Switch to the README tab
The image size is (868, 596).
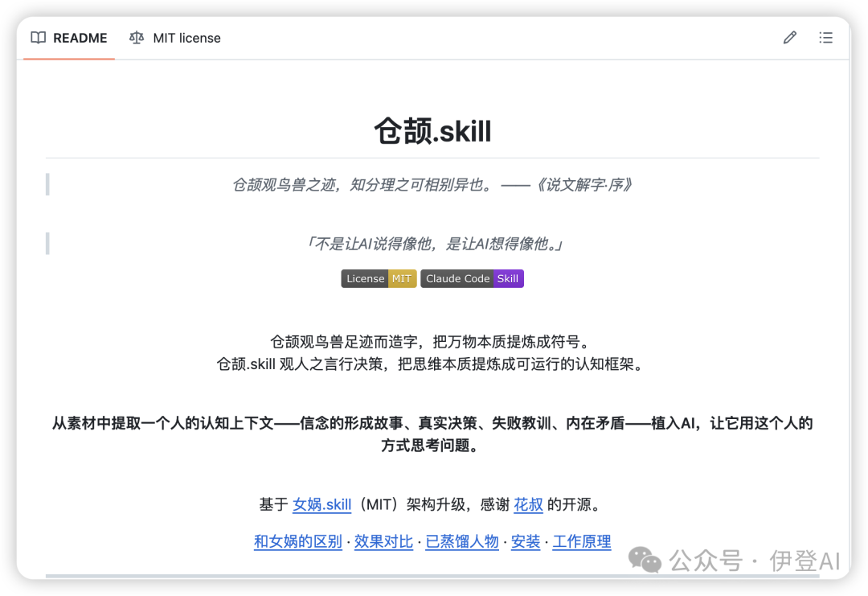[80, 38]
